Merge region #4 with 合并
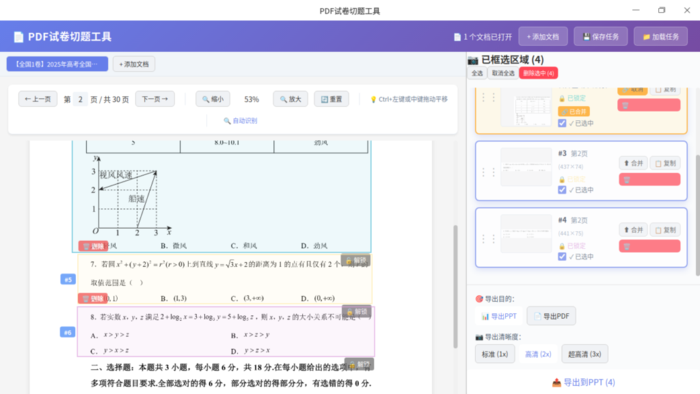The height and width of the screenshot is (394, 700). (633, 230)
